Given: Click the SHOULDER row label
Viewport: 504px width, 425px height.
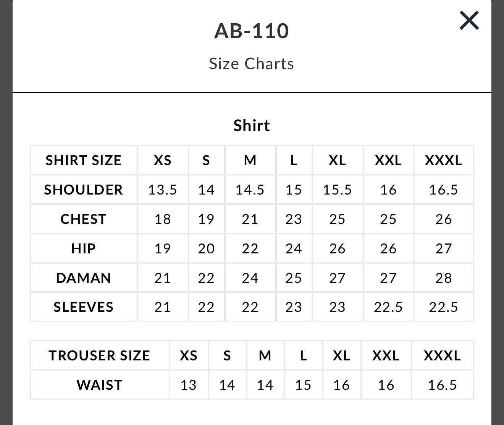Looking at the screenshot, I should 84,190.
